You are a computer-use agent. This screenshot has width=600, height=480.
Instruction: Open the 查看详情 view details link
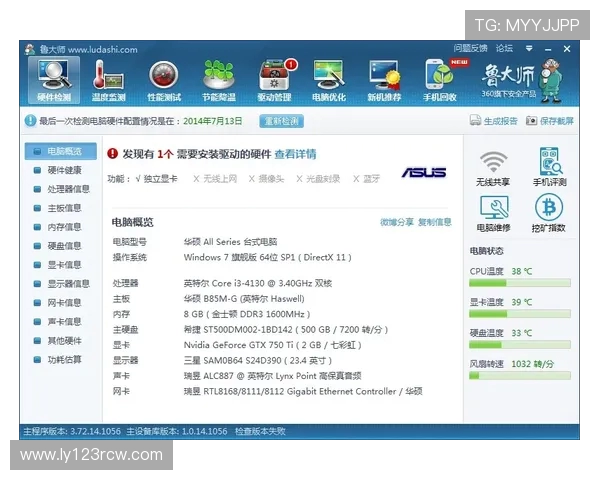(295, 154)
